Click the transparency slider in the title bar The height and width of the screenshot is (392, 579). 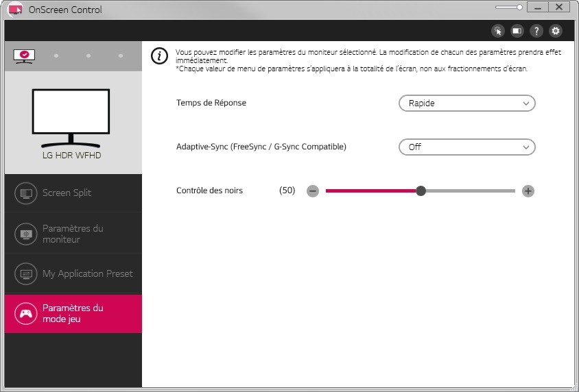click(509, 8)
